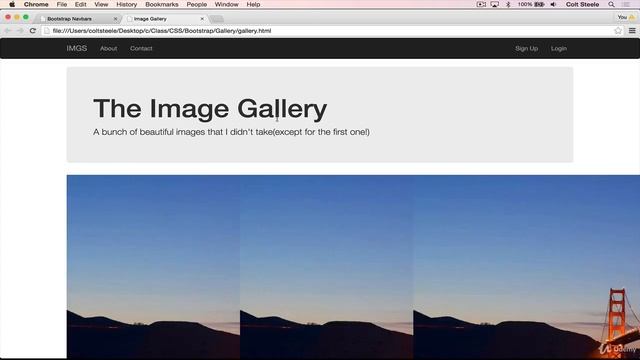Open the Bookmarks menu
640x360 pixels.
(x=162, y=4)
